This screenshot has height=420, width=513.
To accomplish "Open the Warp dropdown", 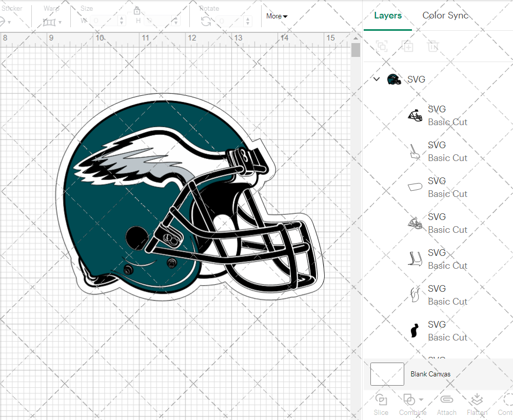I will [x=52, y=22].
